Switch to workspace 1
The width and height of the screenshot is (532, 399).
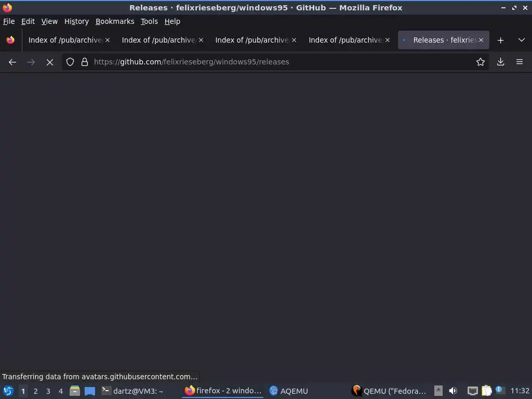(23, 391)
